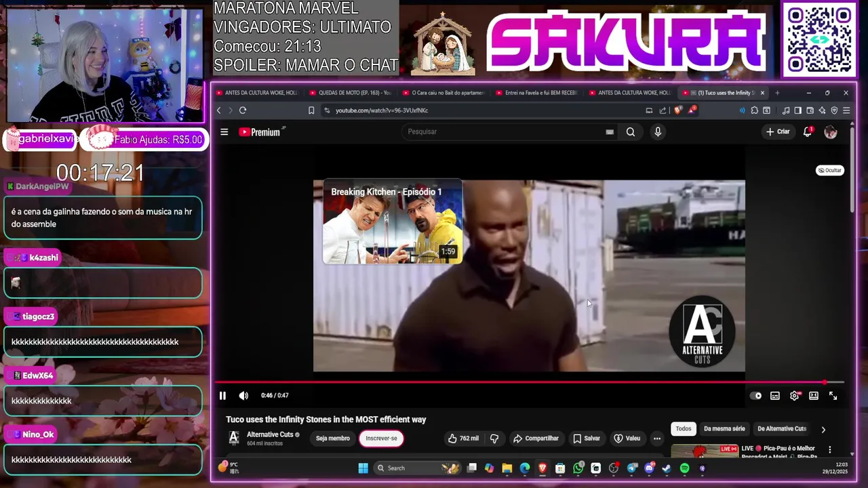Click the Seja membro button
Viewport: 868px width, 488px height.
(x=333, y=439)
